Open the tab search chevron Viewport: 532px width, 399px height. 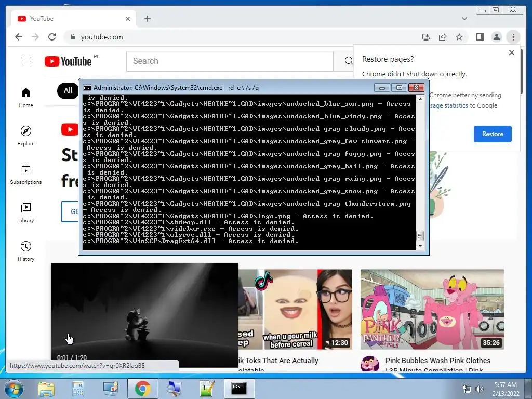coord(464,19)
